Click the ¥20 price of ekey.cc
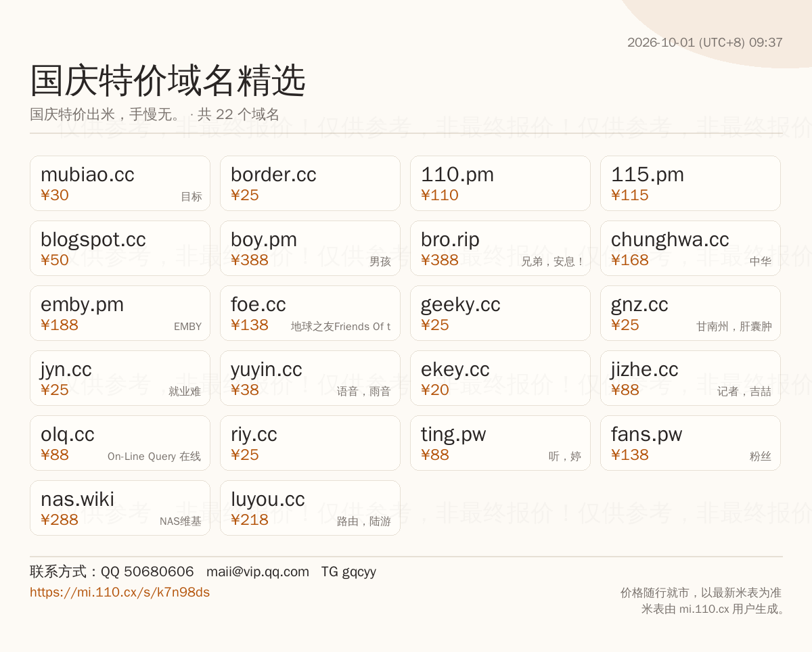Screen dimensions: 812x652 pos(435,390)
